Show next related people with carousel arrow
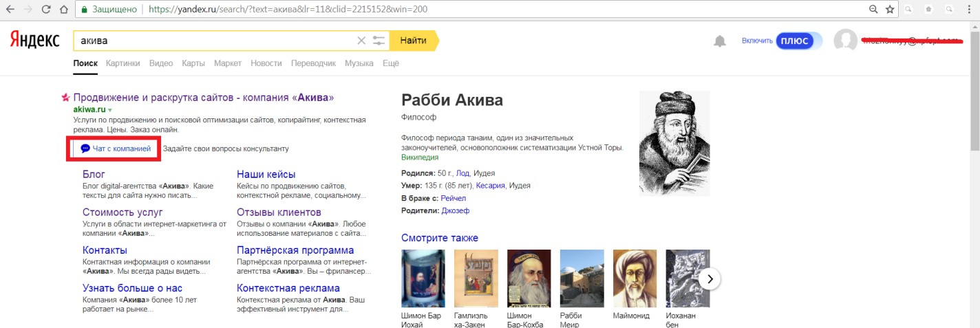This screenshot has height=328, width=980. click(x=710, y=278)
